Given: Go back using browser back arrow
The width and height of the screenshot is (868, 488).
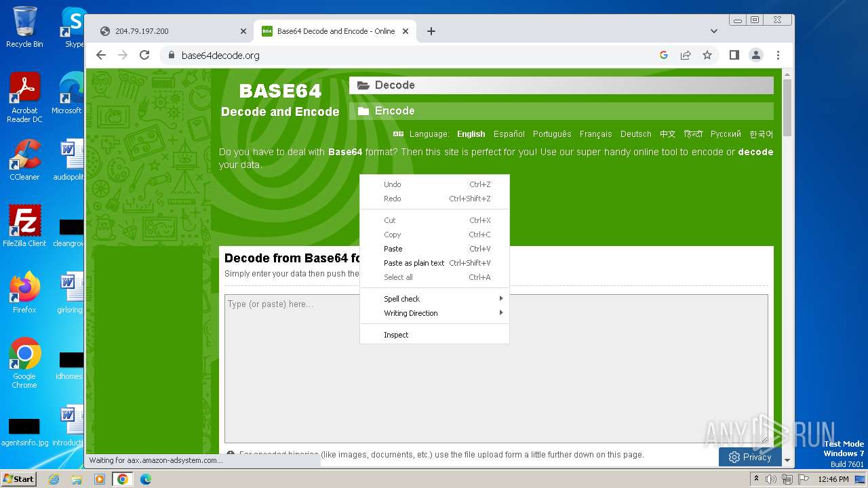Looking at the screenshot, I should click(101, 55).
